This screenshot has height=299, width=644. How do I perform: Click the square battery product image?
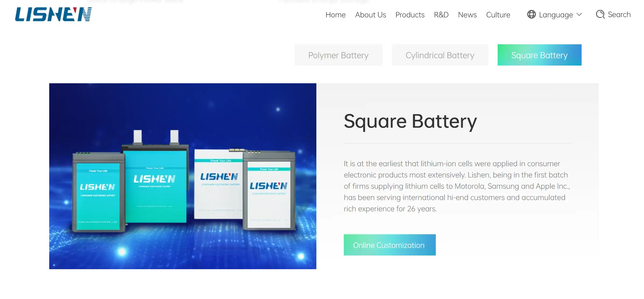coord(183,176)
